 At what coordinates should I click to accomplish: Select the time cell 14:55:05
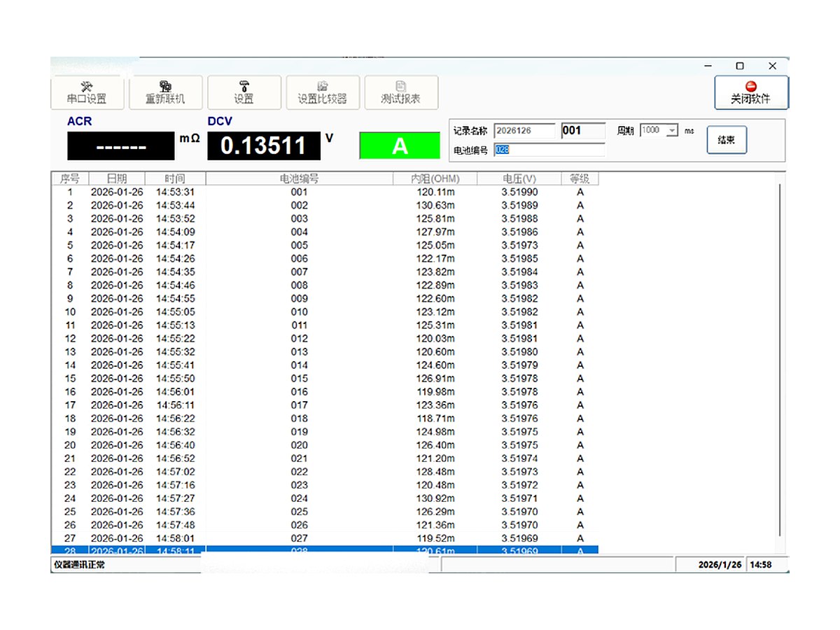(175, 311)
